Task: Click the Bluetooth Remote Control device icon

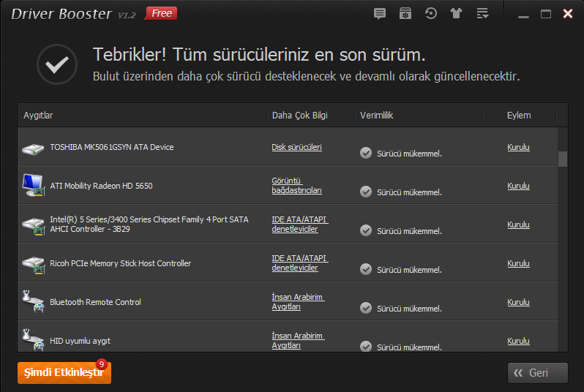Action: tap(33, 301)
